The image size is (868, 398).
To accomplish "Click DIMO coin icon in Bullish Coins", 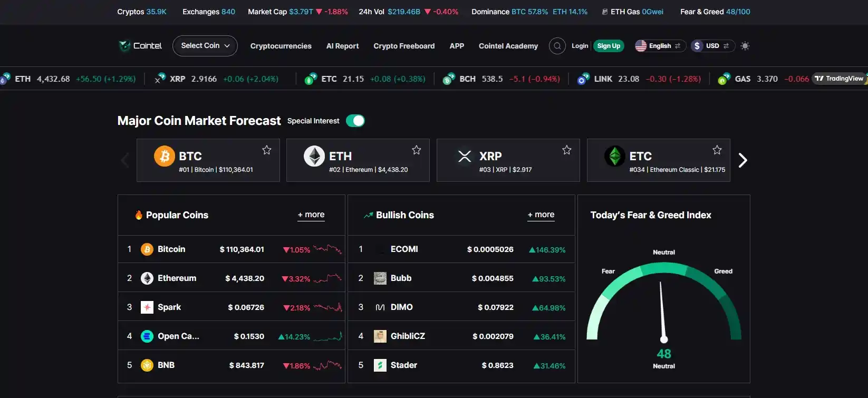I will pos(380,307).
